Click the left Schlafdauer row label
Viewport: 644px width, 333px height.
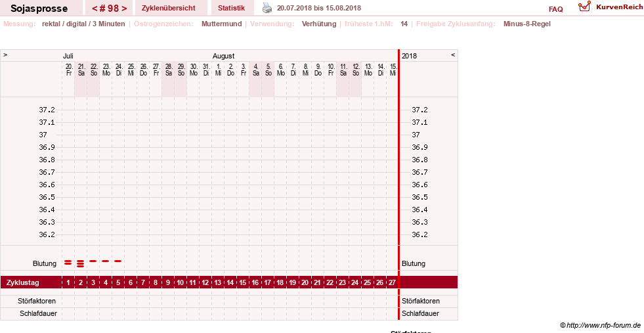pos(38,313)
